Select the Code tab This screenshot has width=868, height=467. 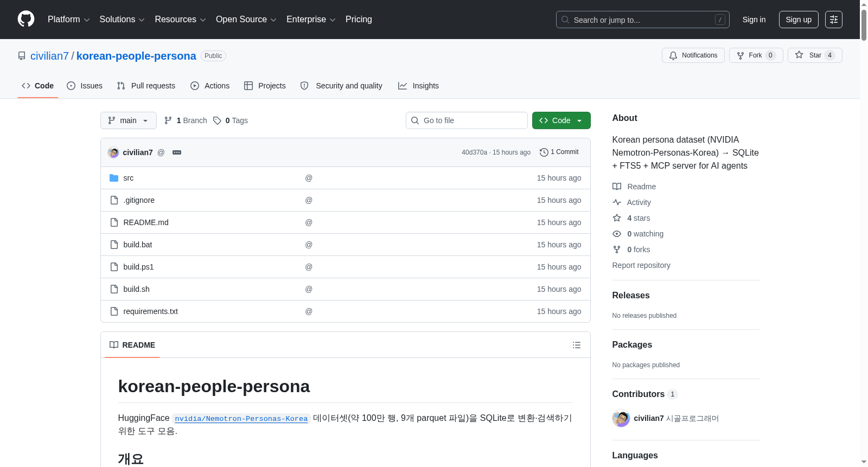pyautogui.click(x=38, y=86)
